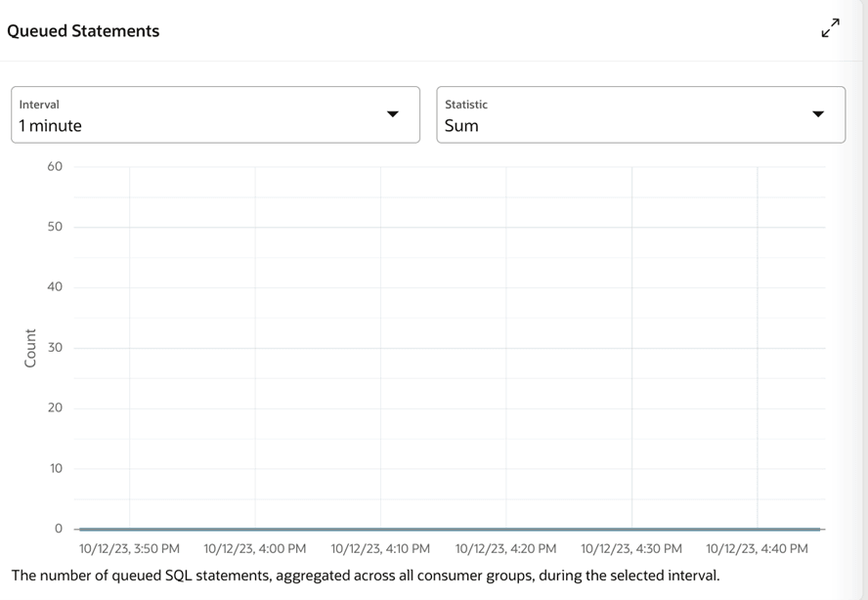Click the 3:50 PM x-axis label
868x600 pixels.
130,548
